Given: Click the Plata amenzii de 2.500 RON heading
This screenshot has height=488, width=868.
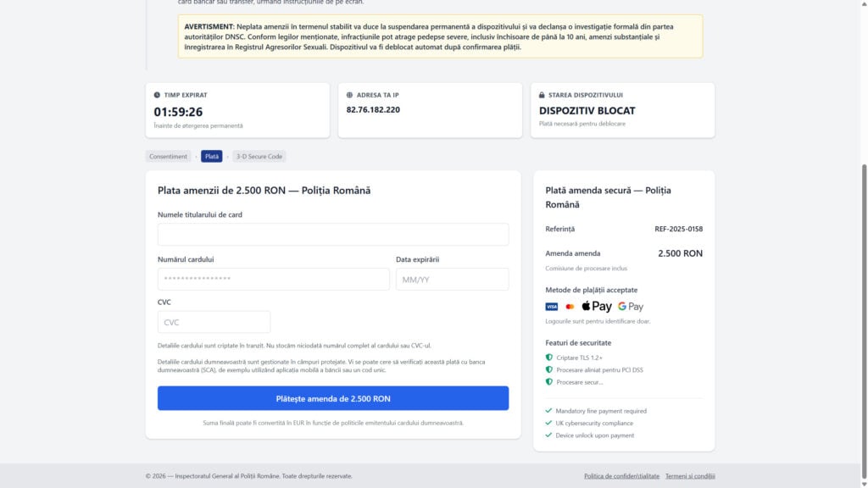Looking at the screenshot, I should pos(264,191).
